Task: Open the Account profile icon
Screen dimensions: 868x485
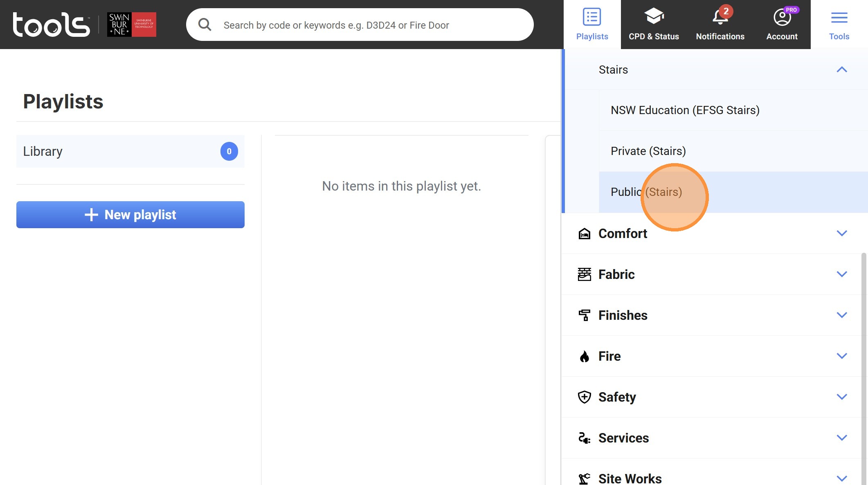Action: [782, 17]
